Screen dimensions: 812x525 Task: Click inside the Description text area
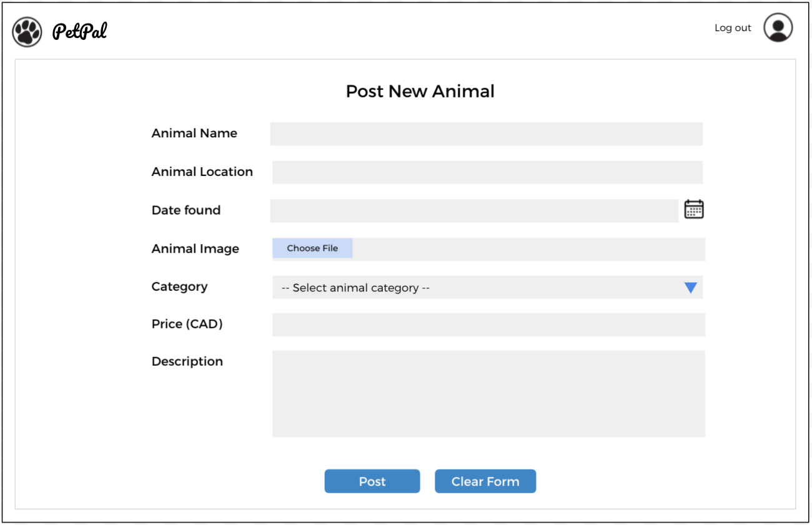[488, 394]
